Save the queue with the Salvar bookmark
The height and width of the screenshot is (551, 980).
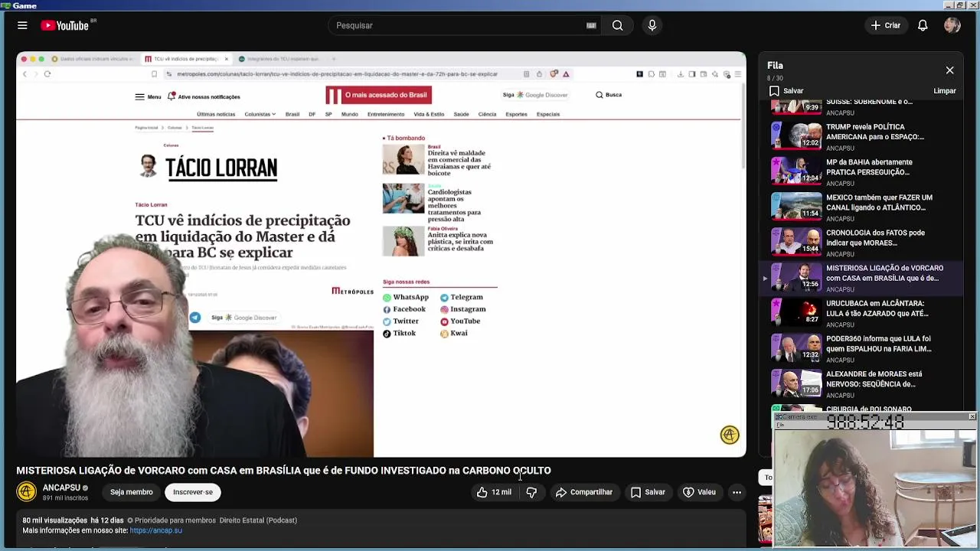pos(786,91)
